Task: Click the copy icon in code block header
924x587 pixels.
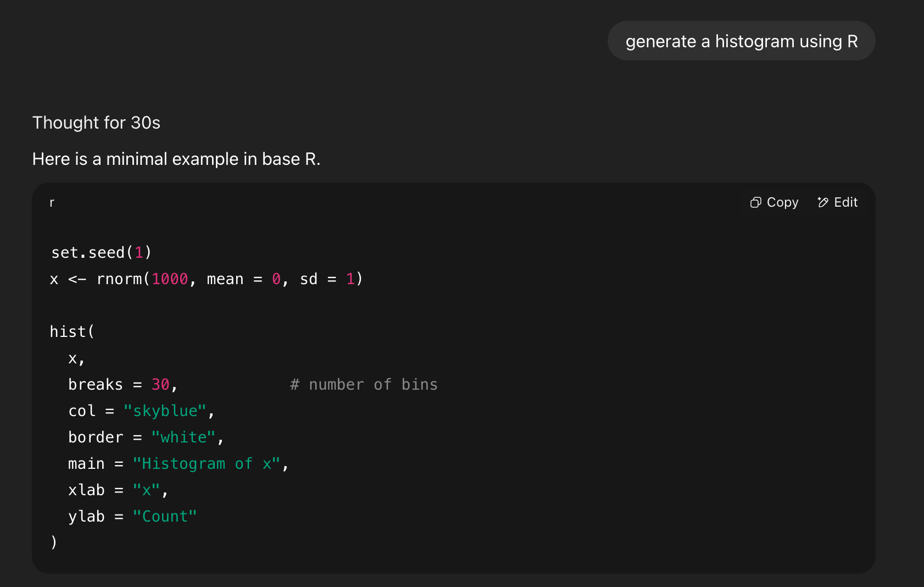Action: tap(756, 203)
